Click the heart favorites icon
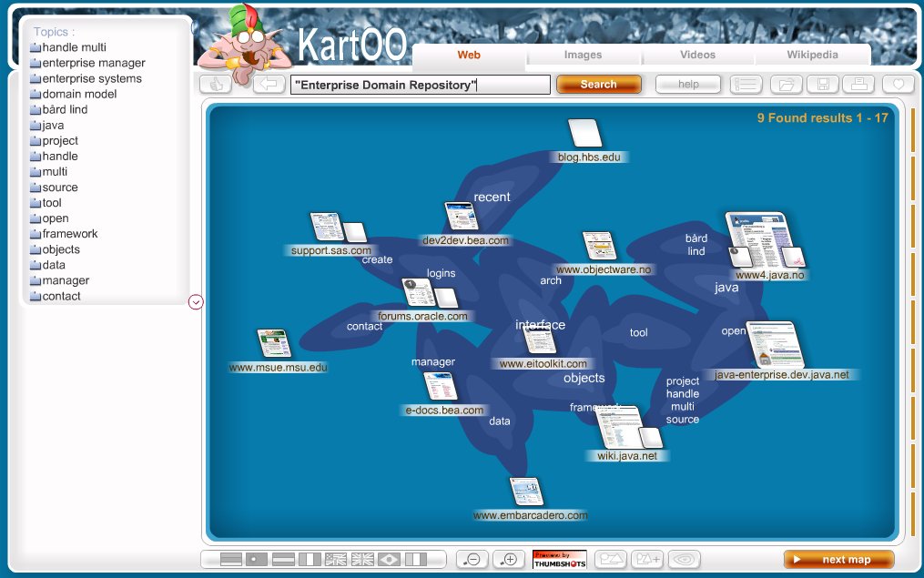The image size is (924, 578). [898, 85]
